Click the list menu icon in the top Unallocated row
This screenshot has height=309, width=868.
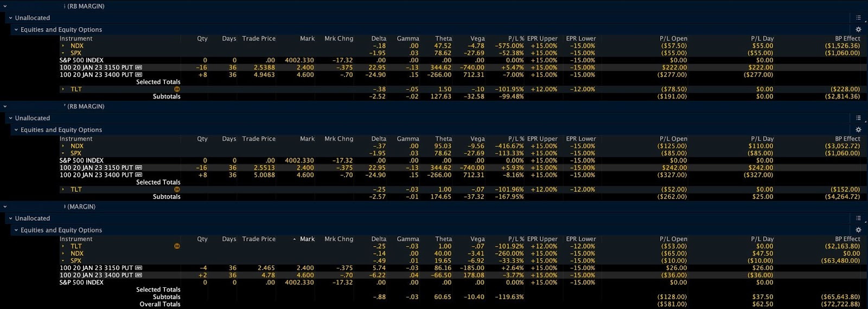[858, 18]
